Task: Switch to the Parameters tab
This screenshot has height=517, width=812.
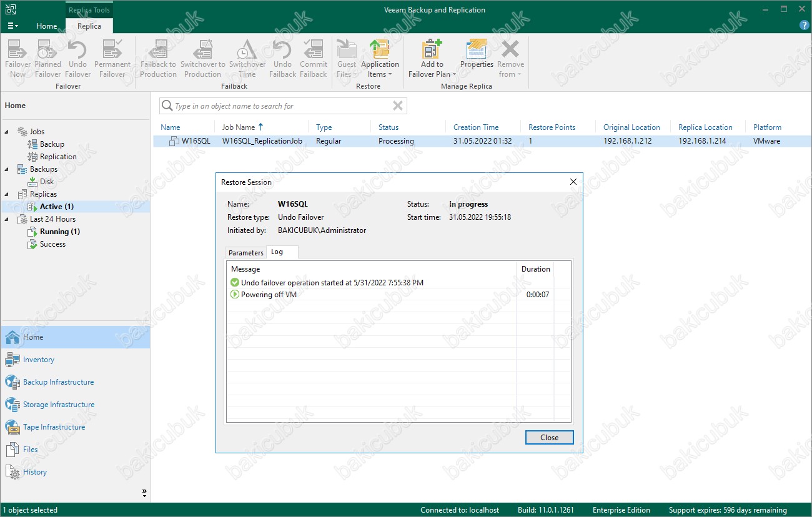Action: pos(246,253)
